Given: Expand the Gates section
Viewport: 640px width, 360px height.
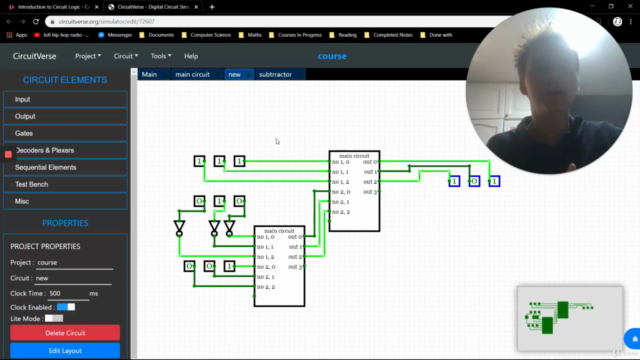Looking at the screenshot, I should (65, 133).
